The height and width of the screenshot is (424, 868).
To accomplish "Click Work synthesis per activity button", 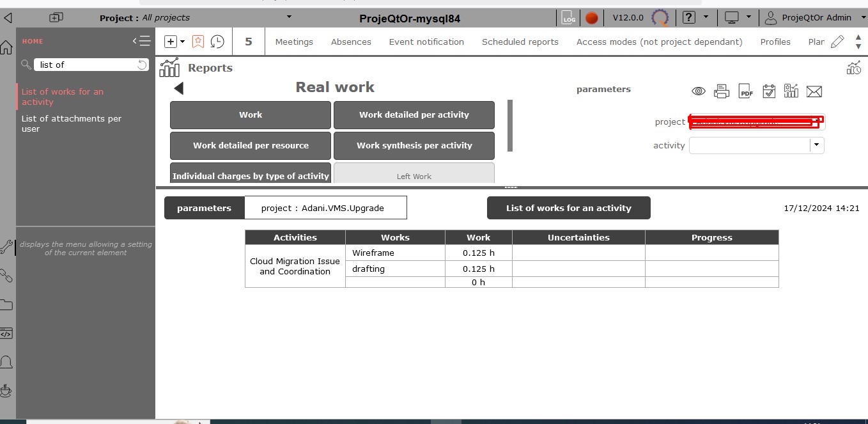I will point(414,145).
